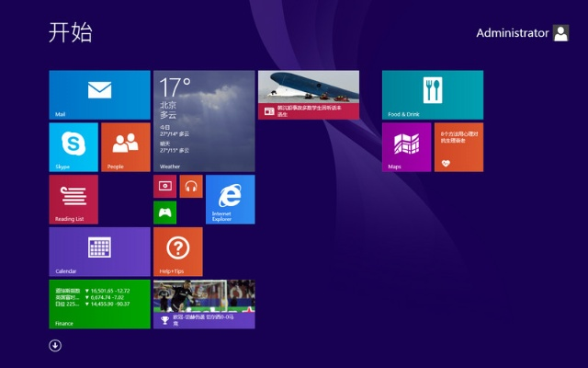588x368 pixels.
Task: Open the Calendar tile
Action: (x=99, y=252)
